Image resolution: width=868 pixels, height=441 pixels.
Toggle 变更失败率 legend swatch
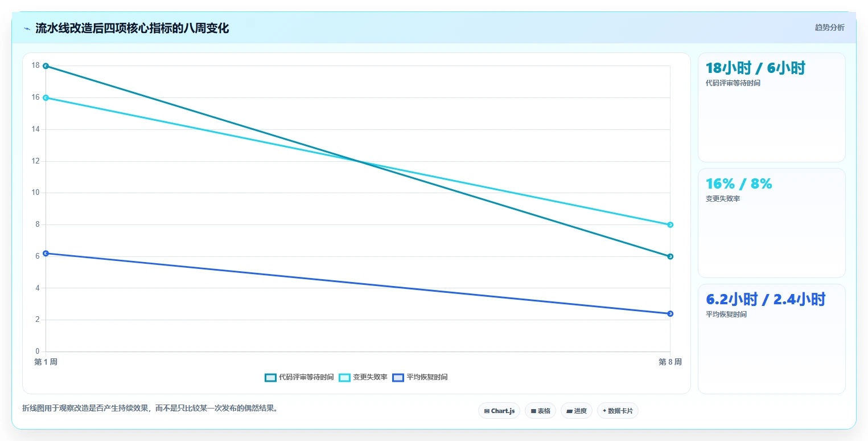coord(345,377)
